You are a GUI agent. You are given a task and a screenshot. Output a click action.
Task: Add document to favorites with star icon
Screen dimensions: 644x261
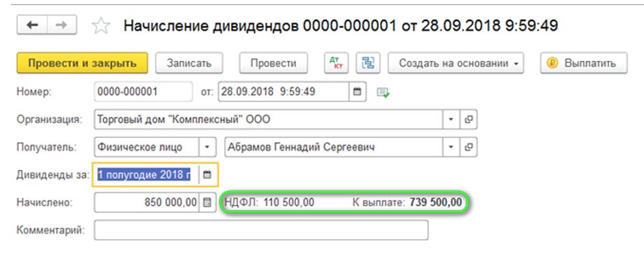100,26
